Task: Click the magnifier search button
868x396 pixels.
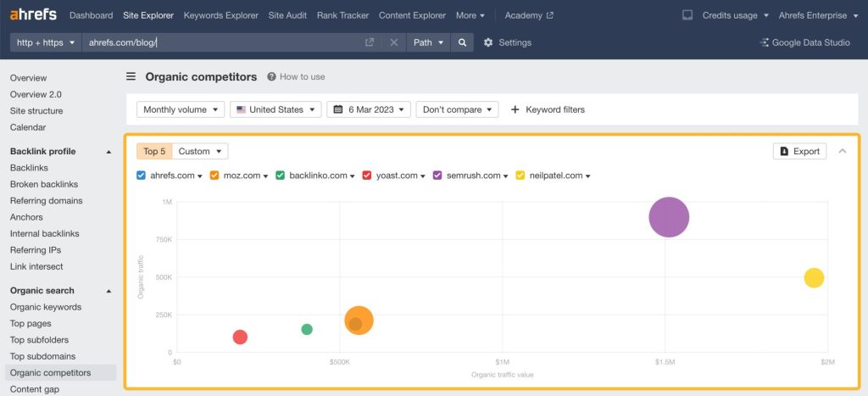Action: pos(462,42)
